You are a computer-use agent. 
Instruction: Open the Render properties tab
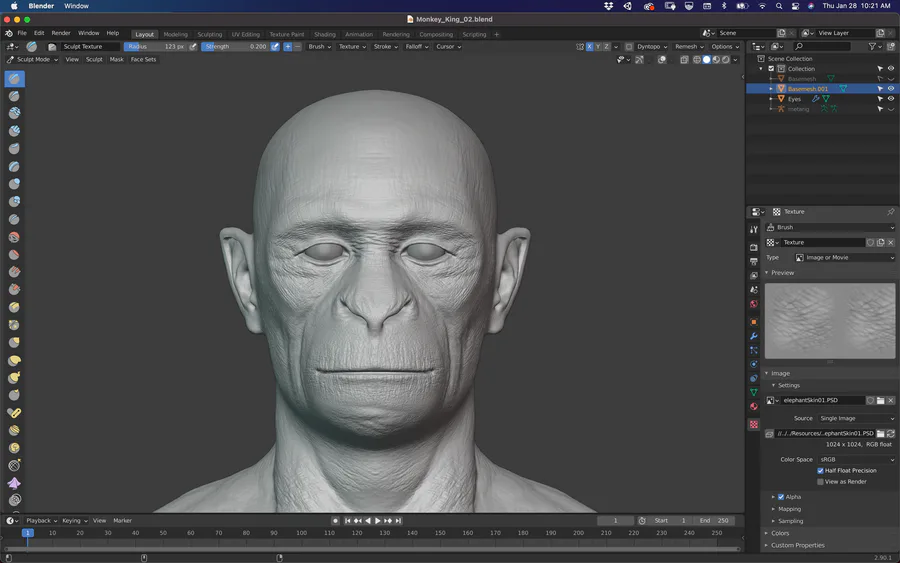(754, 247)
